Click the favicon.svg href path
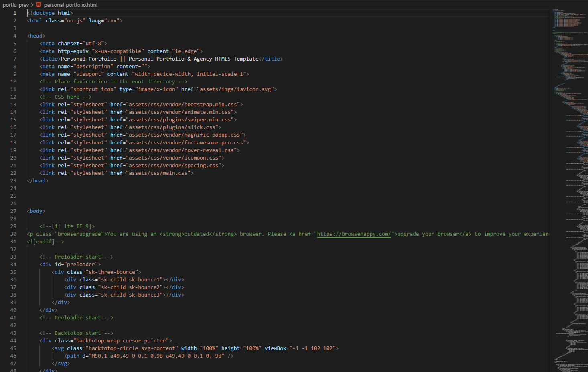 tap(235, 89)
